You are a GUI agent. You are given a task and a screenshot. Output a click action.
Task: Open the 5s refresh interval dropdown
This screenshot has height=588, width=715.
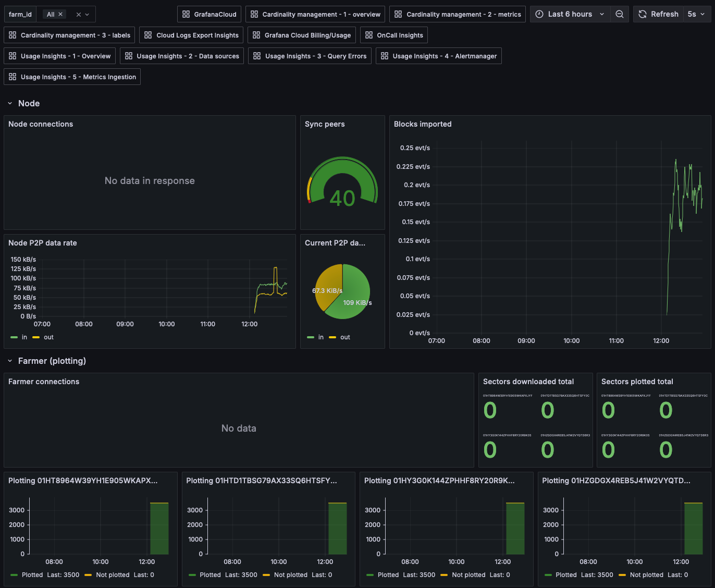pos(697,14)
